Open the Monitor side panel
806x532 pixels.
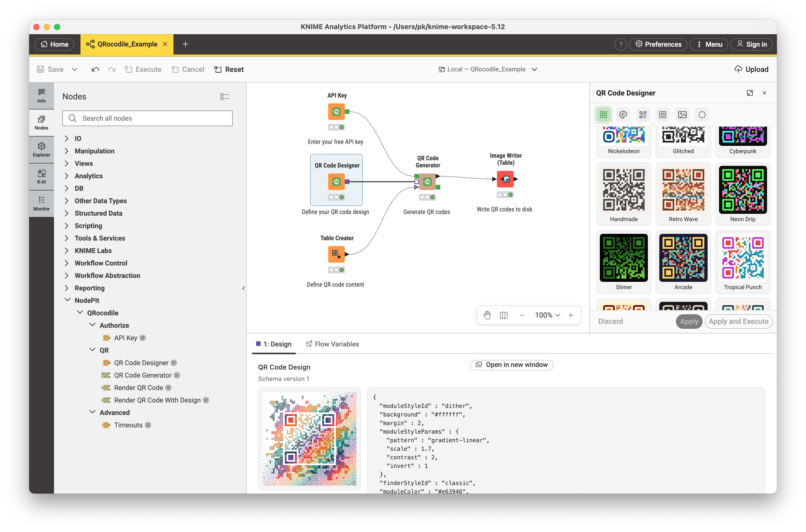click(x=42, y=203)
